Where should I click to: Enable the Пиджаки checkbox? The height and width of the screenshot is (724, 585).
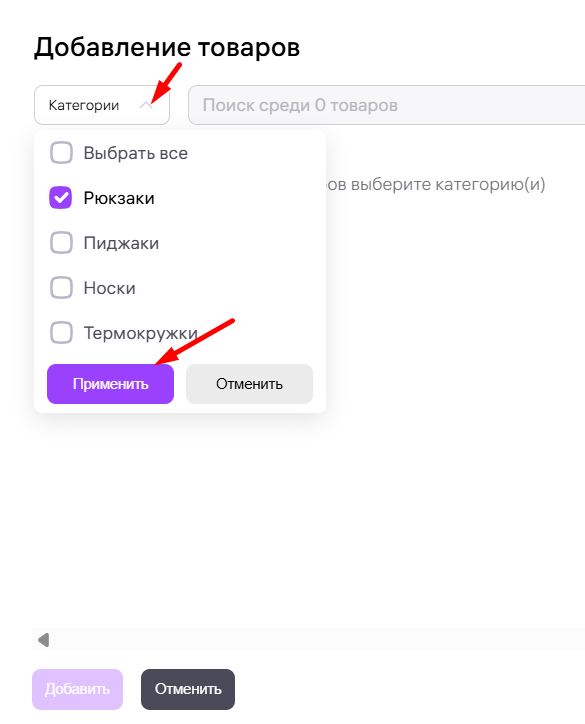pos(61,243)
